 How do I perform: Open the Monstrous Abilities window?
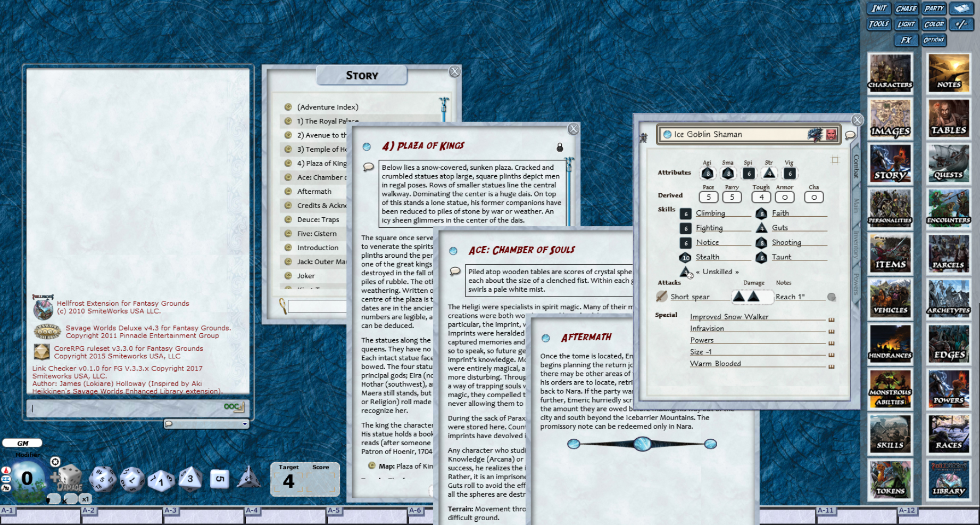tap(890, 389)
